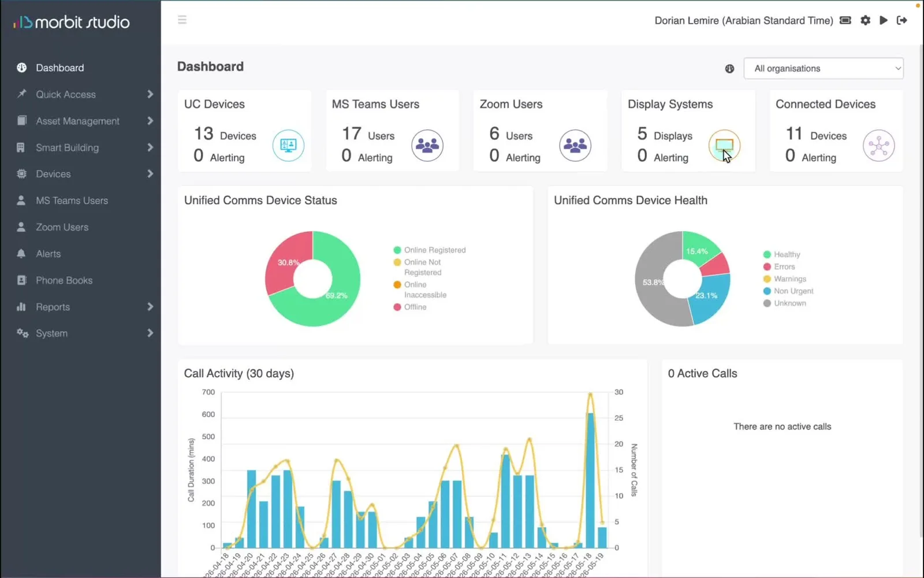The width and height of the screenshot is (924, 578).
Task: Click the Connected Devices network icon
Action: pos(878,145)
